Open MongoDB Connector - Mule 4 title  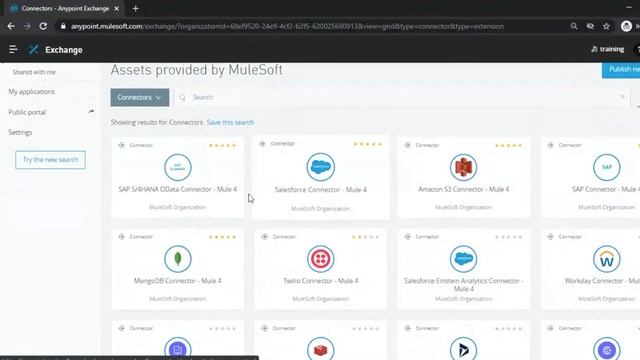click(x=178, y=280)
